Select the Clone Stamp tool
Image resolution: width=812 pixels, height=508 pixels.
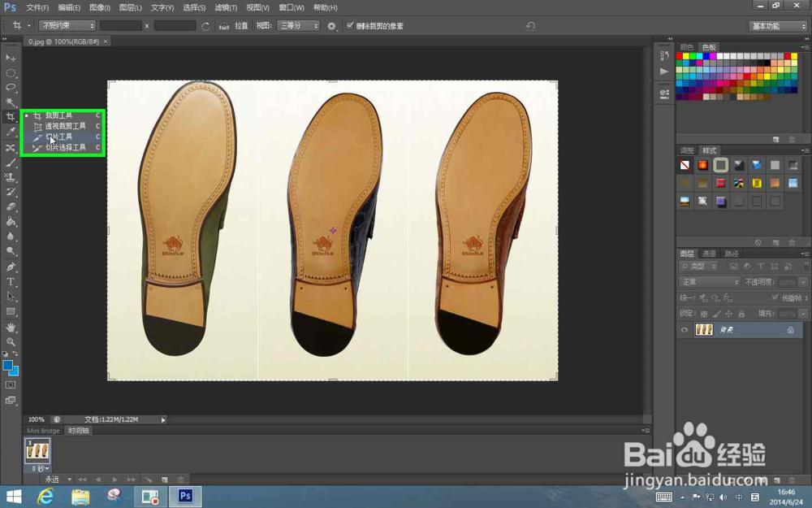(x=11, y=176)
